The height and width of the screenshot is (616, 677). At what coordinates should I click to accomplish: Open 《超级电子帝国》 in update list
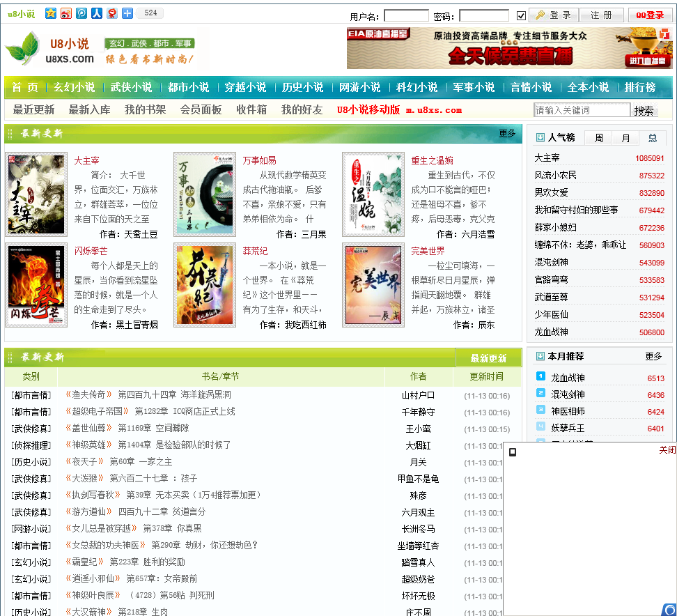pos(97,411)
